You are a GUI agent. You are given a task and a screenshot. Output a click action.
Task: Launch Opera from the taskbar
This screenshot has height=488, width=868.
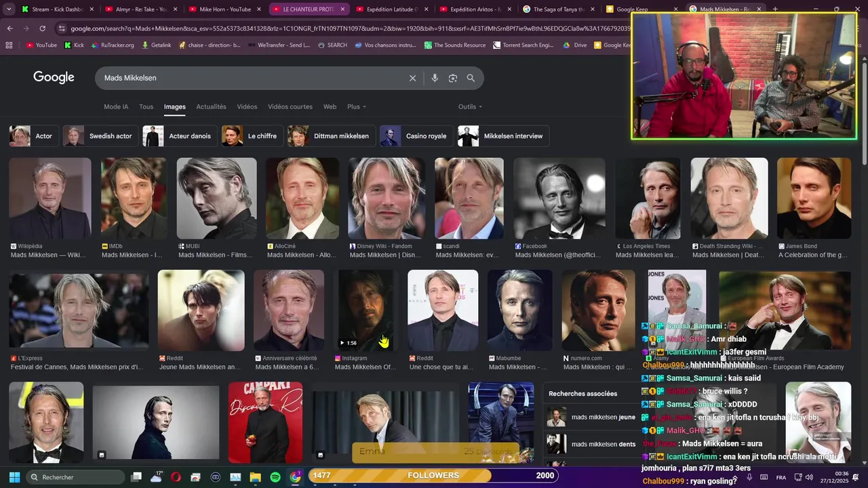176,476
